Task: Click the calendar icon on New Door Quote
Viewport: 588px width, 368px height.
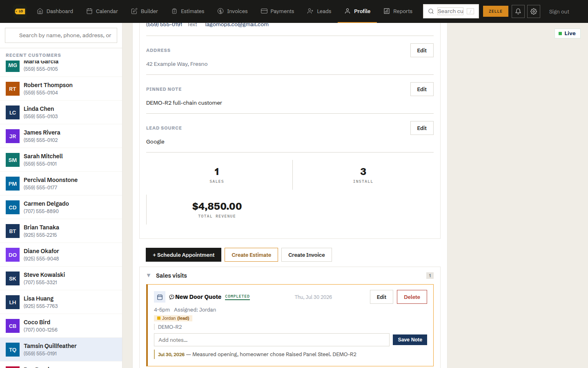Action: (160, 297)
